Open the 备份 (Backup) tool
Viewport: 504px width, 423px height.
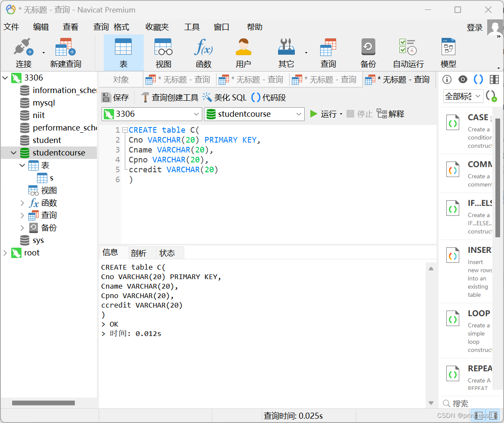tap(368, 52)
